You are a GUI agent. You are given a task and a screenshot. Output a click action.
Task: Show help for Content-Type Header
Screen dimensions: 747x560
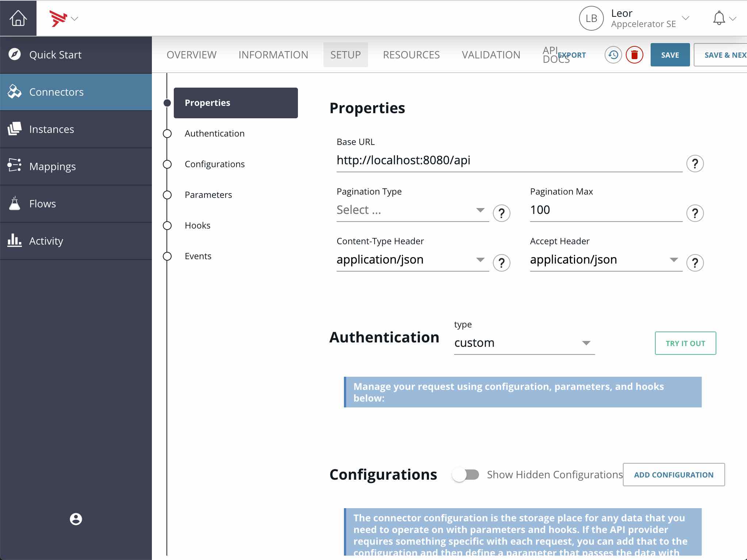(x=501, y=263)
